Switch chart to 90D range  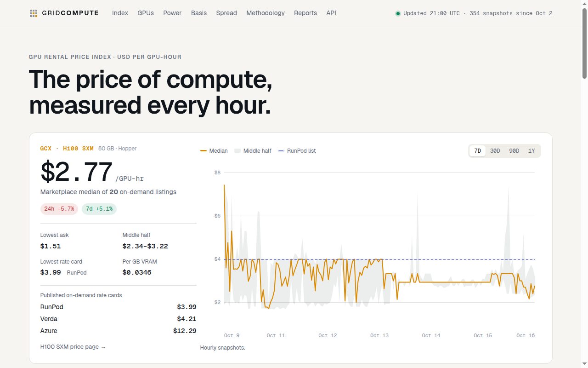pyautogui.click(x=514, y=151)
